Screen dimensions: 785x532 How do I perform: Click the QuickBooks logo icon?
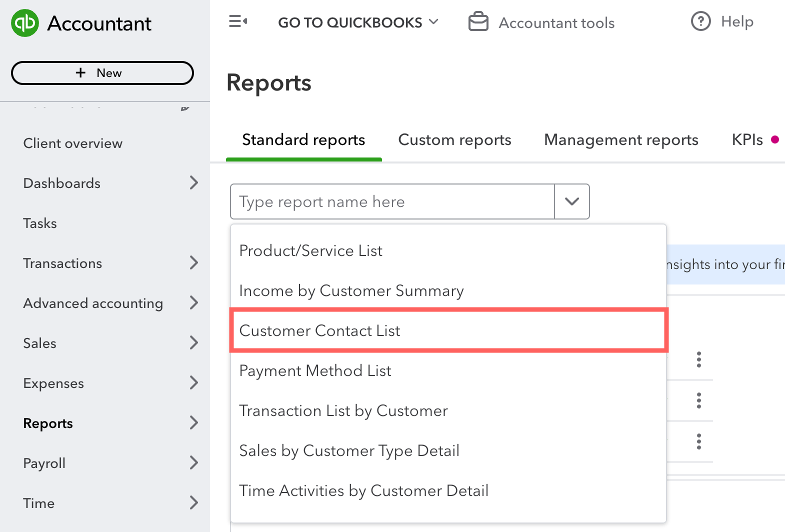[x=25, y=23]
